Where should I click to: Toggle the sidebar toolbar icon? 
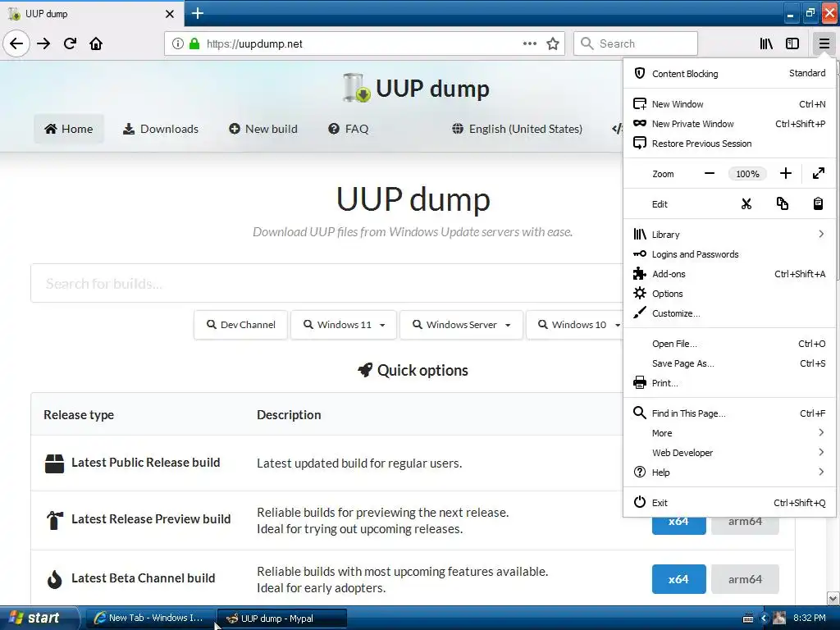pos(792,43)
